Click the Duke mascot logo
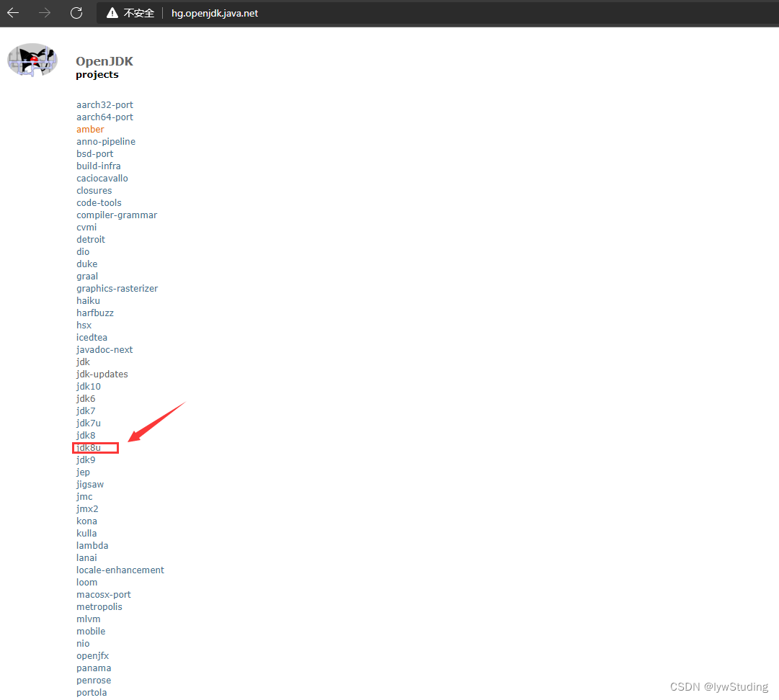This screenshot has width=779, height=700. 32,60
